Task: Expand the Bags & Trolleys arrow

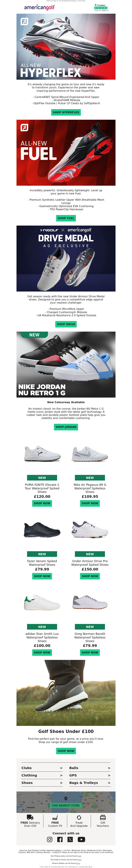Action: pos(109,783)
